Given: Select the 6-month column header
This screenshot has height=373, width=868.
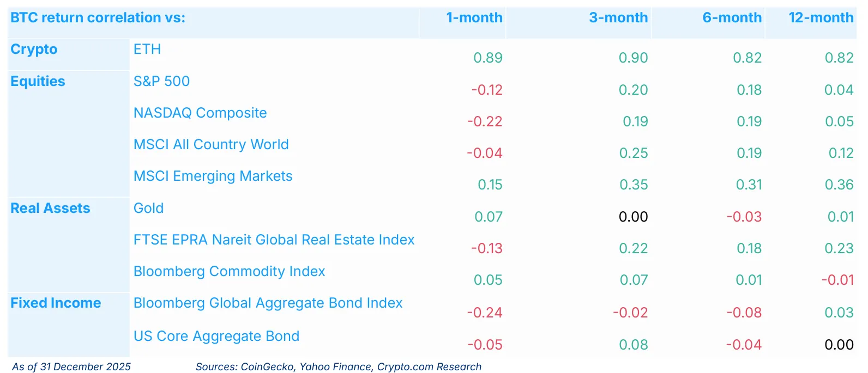Looking at the screenshot, I should [x=732, y=18].
